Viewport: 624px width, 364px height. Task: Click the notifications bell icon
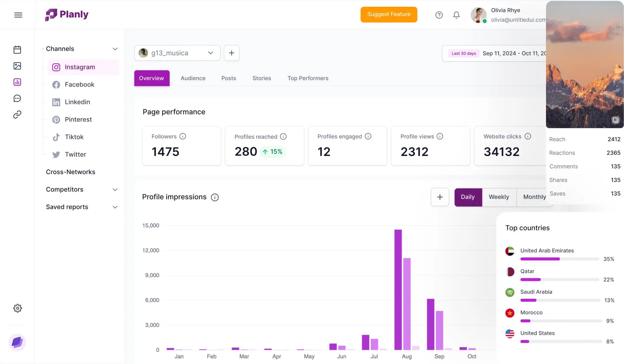point(456,15)
